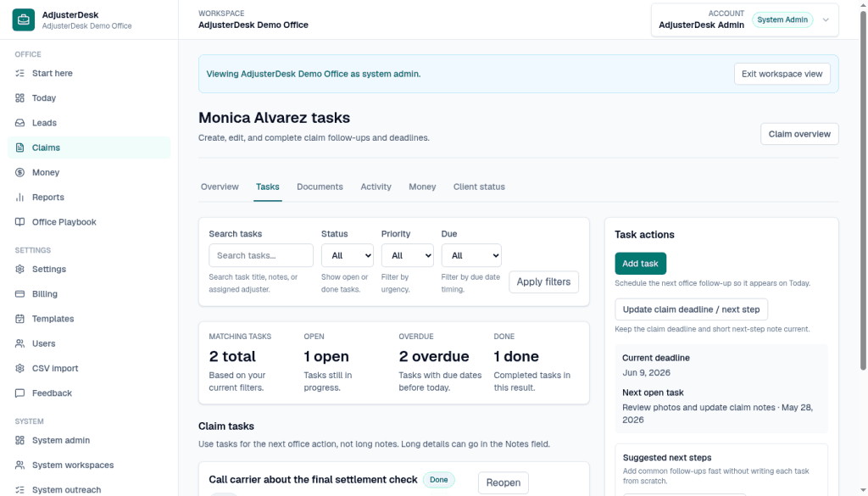This screenshot has width=868, height=496.
Task: Open the Status filter dropdown
Action: (x=347, y=255)
